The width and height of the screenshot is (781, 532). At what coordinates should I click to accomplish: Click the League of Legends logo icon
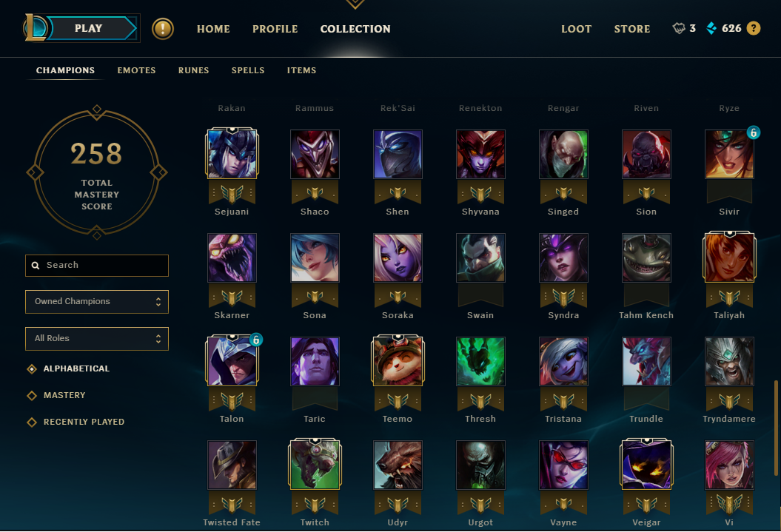(36, 28)
